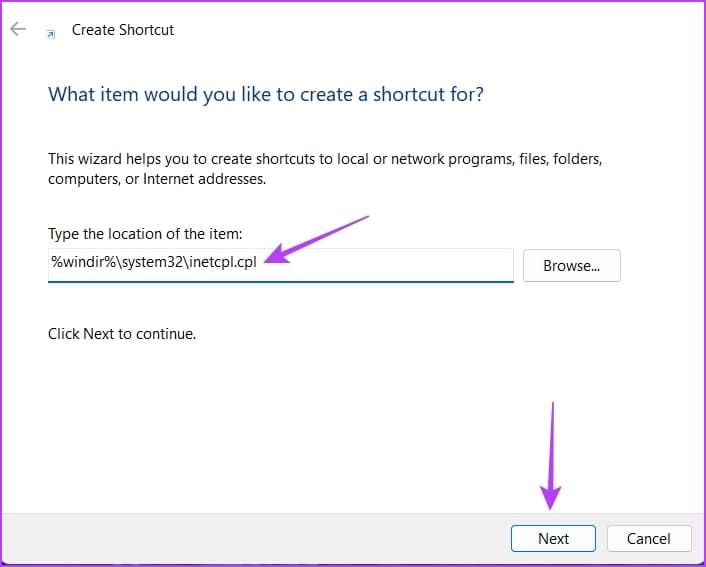
Task: Go back using the back arrow
Action: (18, 29)
